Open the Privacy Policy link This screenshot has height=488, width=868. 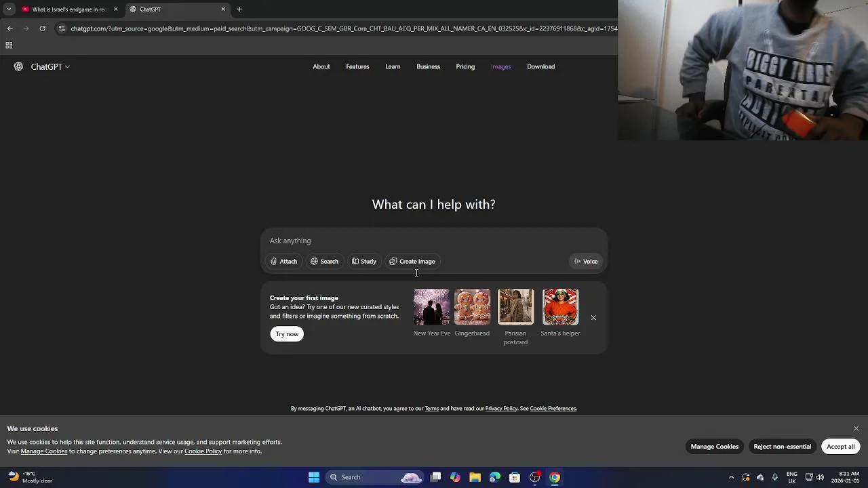click(501, 409)
